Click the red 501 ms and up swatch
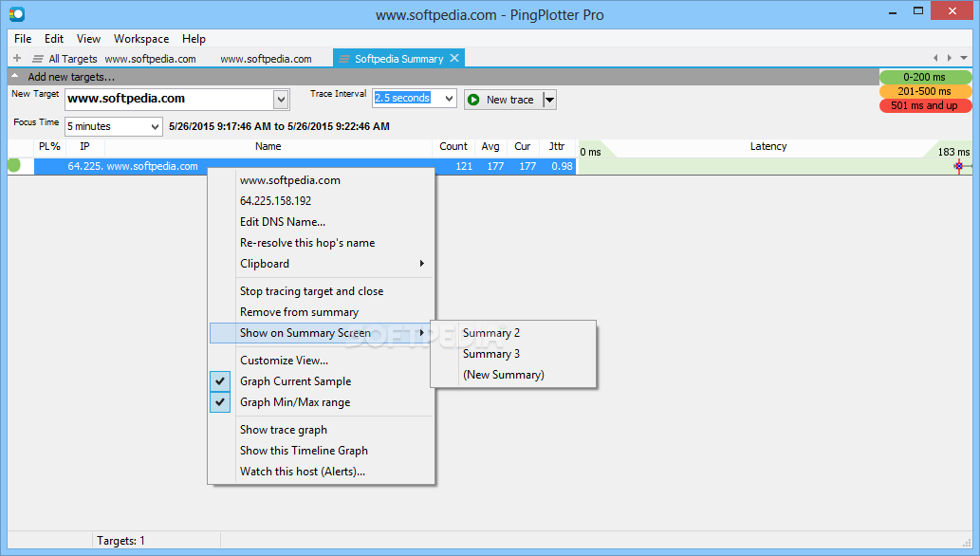The image size is (980, 556). tap(926, 105)
